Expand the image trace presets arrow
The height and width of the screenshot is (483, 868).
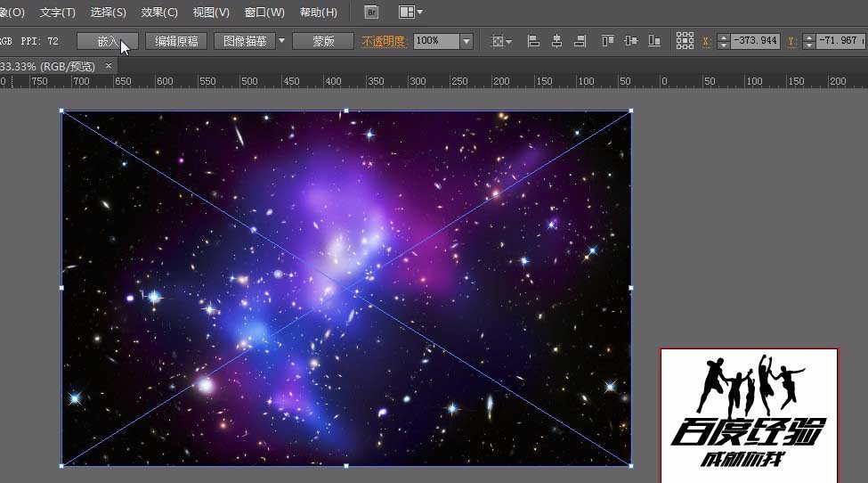[x=281, y=41]
